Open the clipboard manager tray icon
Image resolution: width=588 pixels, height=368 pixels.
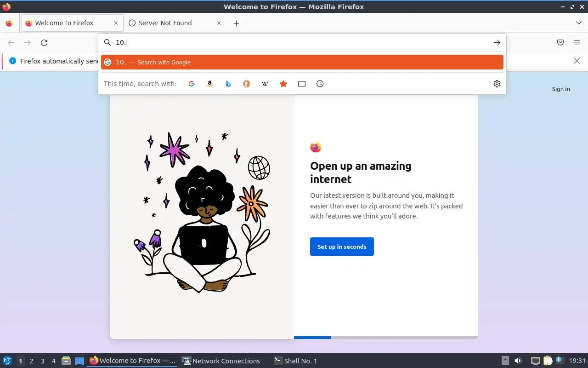click(x=548, y=361)
